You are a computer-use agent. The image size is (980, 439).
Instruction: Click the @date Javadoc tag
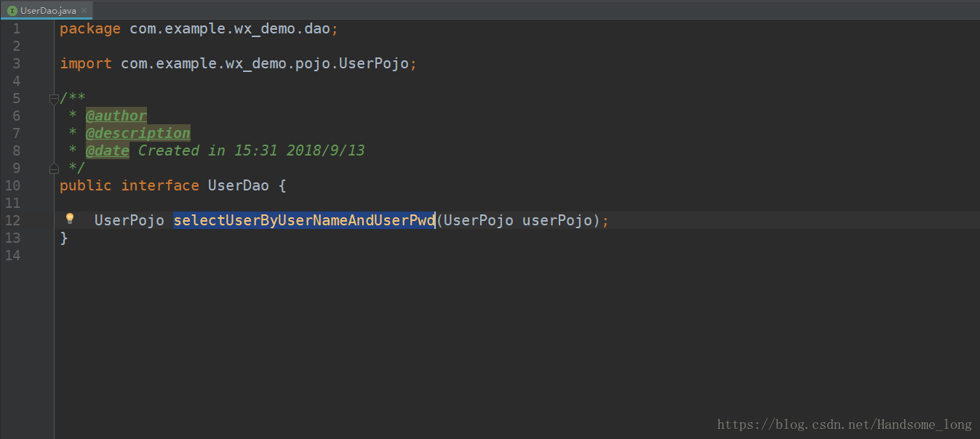(108, 150)
